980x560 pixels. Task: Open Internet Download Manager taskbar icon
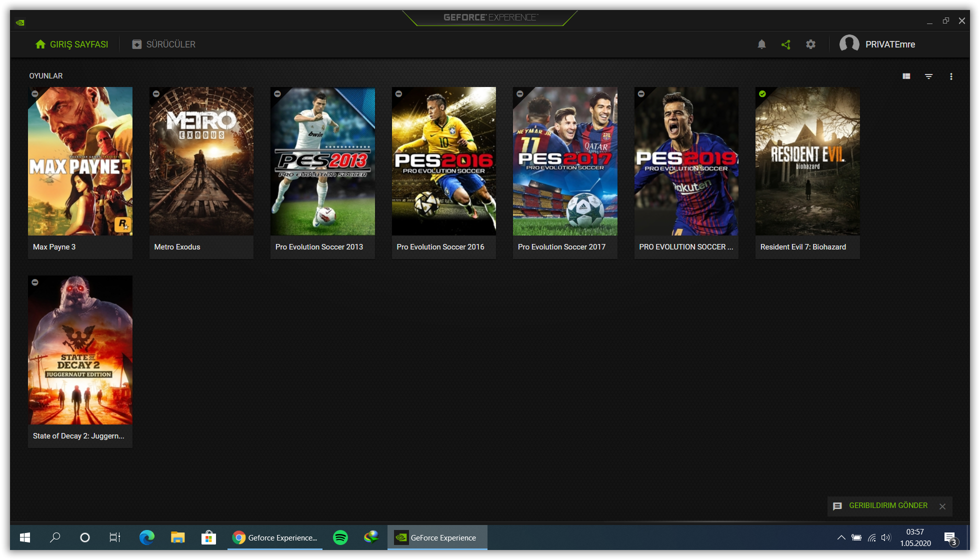coord(371,537)
